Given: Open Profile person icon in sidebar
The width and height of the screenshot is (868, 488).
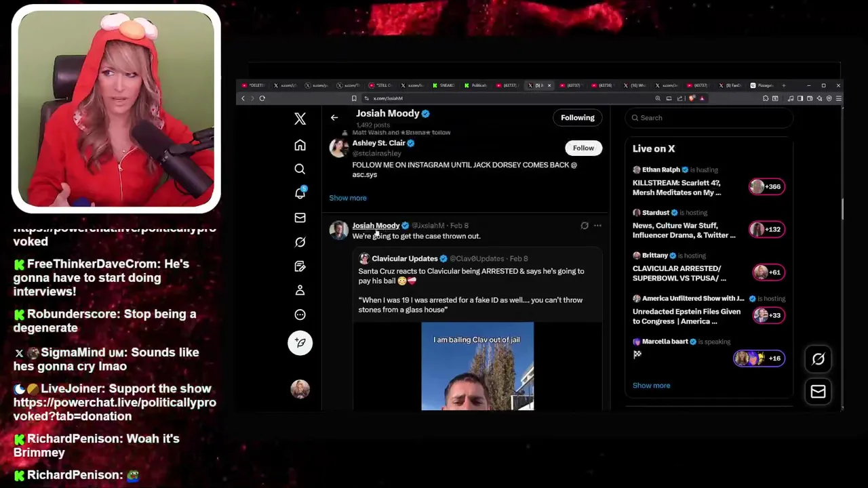Looking at the screenshot, I should 300,290.
